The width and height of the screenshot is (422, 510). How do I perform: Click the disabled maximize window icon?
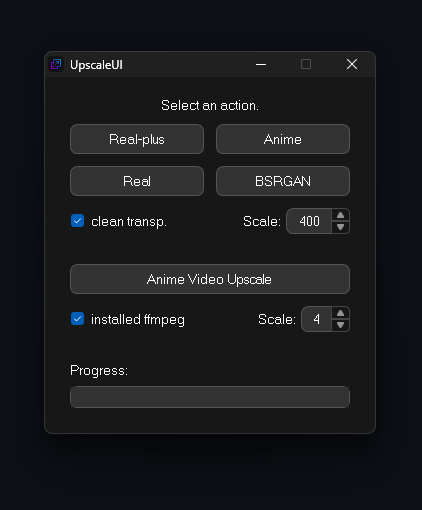(x=306, y=64)
